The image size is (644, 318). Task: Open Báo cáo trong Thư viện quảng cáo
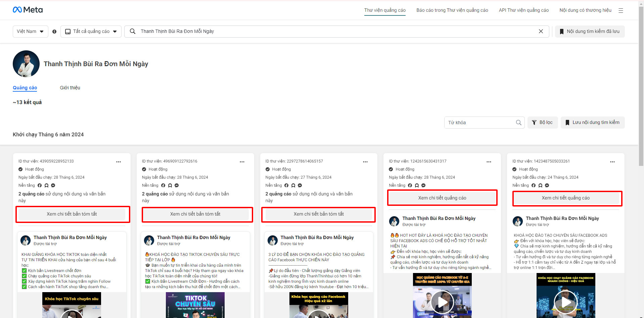pyautogui.click(x=452, y=10)
